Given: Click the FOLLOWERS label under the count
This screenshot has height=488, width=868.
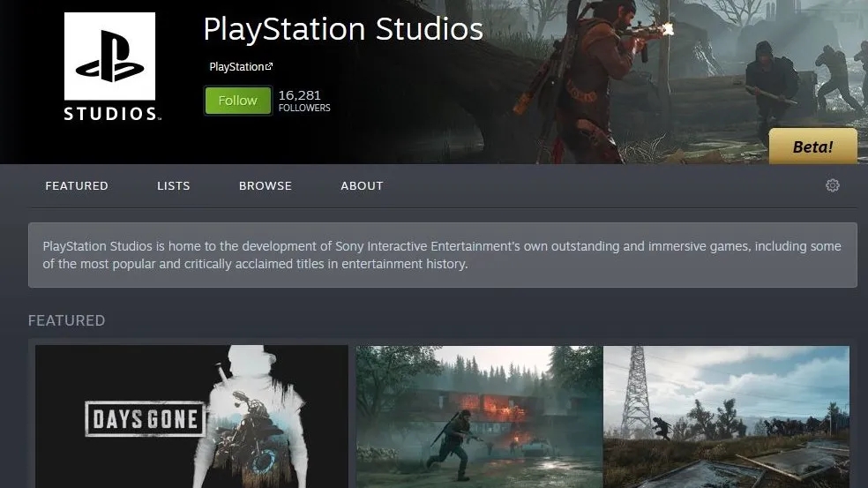Looking at the screenshot, I should [x=304, y=109].
